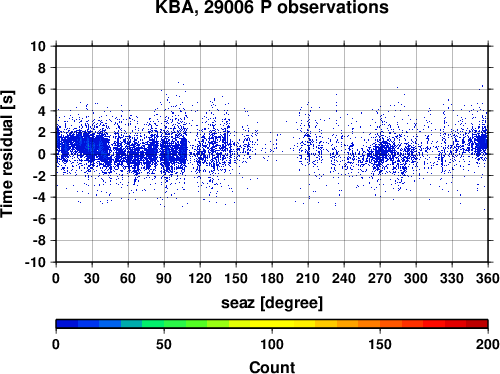The height and width of the screenshot is (374, 500).
Task: Click the 'Count' colorbar label
Action: (x=272, y=367)
